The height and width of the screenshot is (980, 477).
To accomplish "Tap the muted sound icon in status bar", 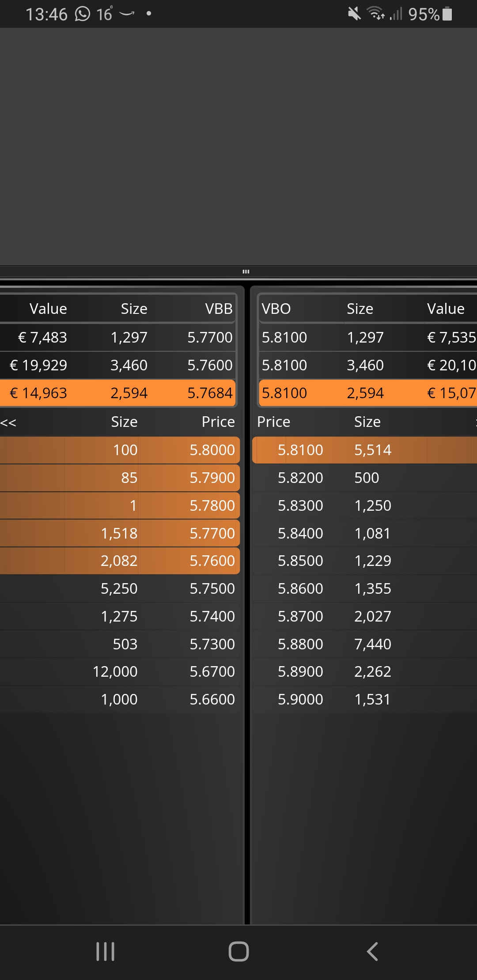I will [354, 14].
